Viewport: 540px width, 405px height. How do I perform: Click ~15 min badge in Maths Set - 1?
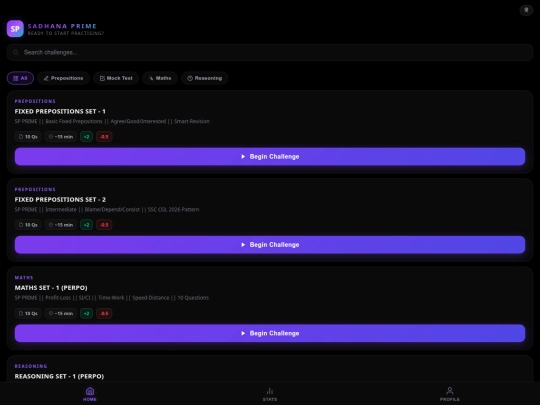point(61,313)
